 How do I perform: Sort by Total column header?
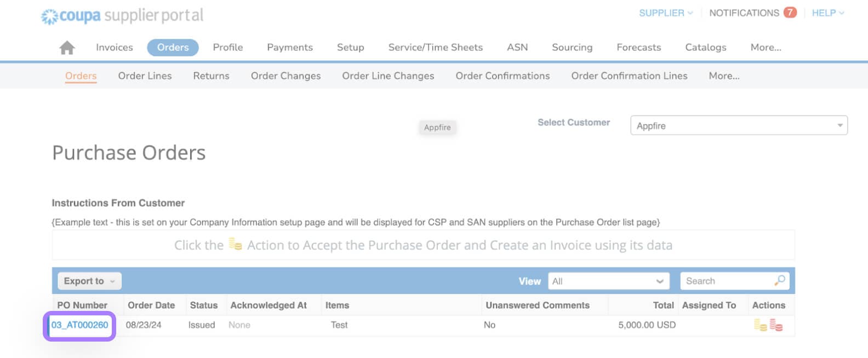(x=663, y=305)
